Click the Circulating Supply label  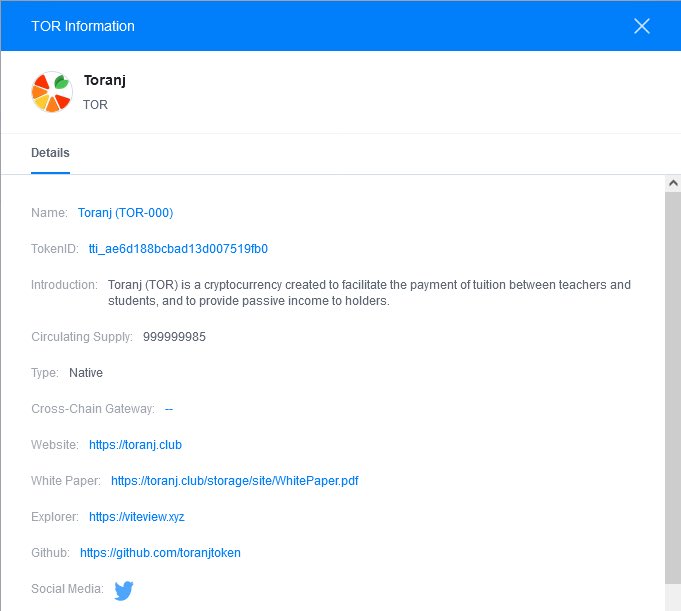pos(82,337)
